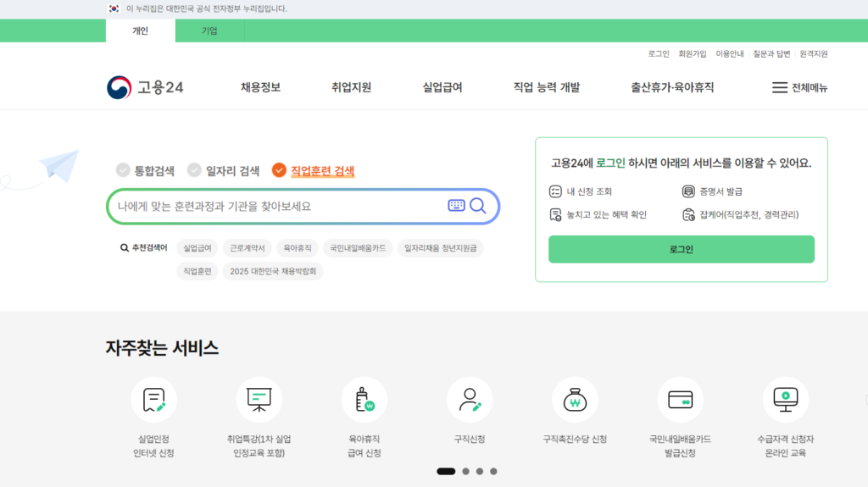Click the top 로그인 link
This screenshot has width=868, height=487.
(659, 53)
